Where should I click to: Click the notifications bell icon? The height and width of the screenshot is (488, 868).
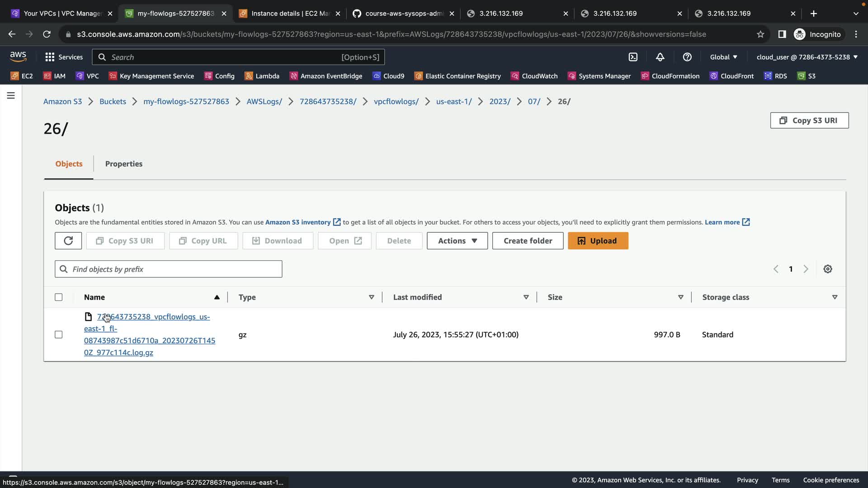point(660,57)
